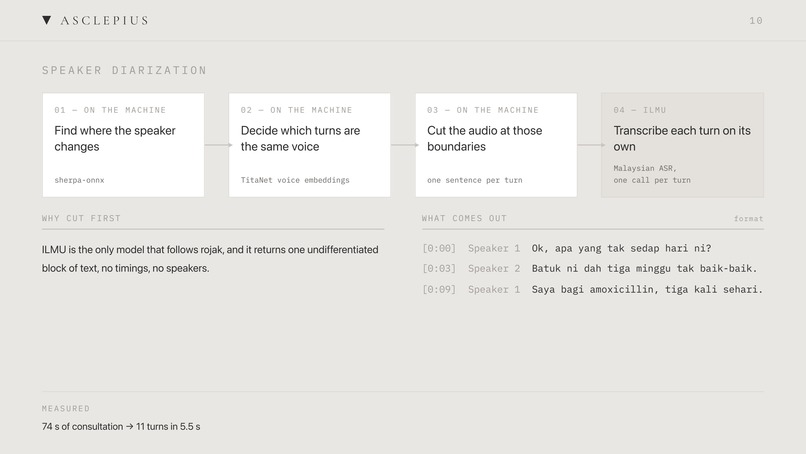This screenshot has height=454, width=806.
Task: Click the slide number 10
Action: (756, 21)
